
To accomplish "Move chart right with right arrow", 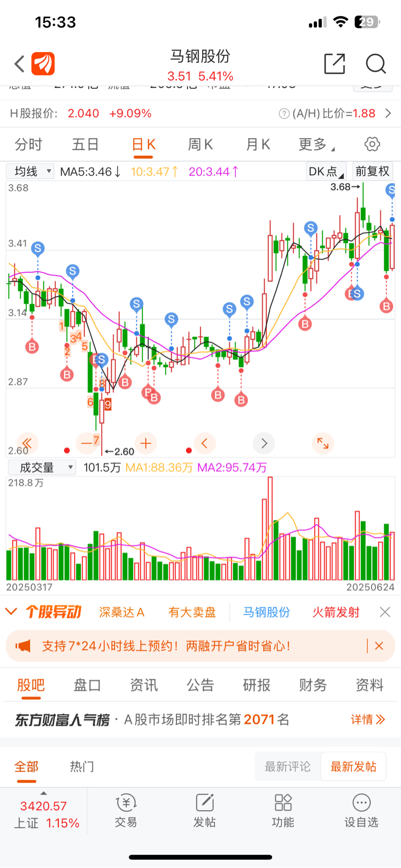I will [264, 444].
